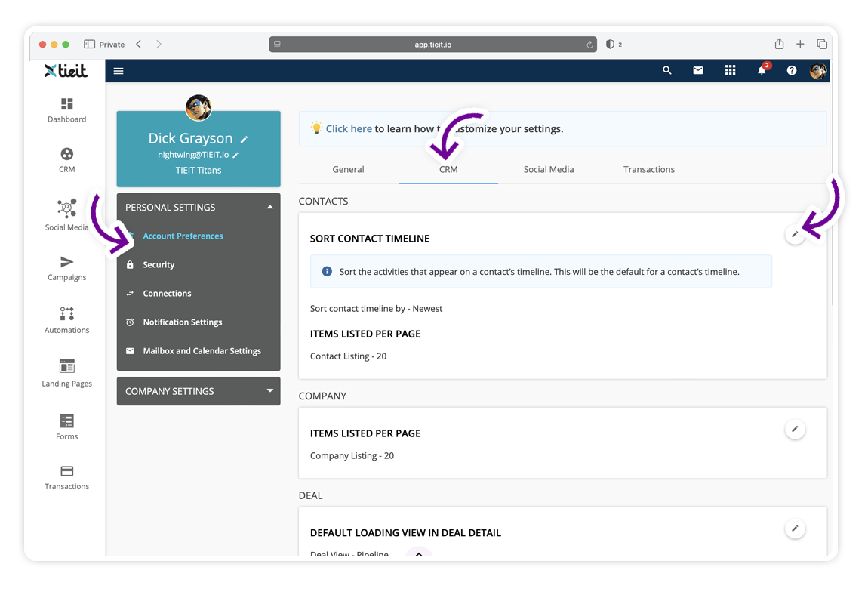Click the 'TIEIT Titans' company name
The width and height of the screenshot is (868, 604).
point(199,170)
